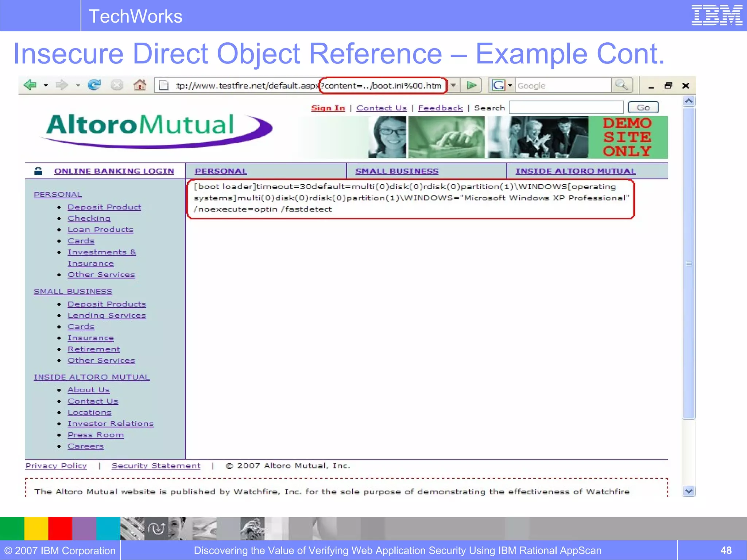Open the search engine selector dropdown
The height and width of the screenshot is (560, 747).
pos(510,86)
